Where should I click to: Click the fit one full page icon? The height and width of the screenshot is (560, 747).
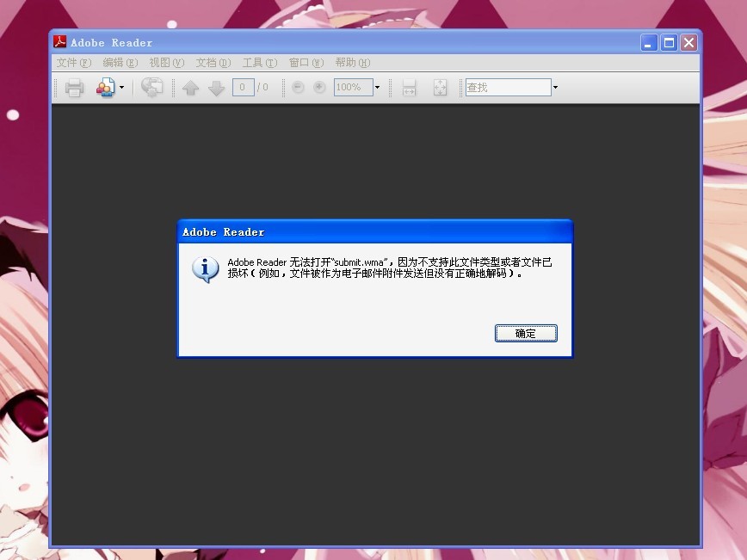tap(441, 88)
